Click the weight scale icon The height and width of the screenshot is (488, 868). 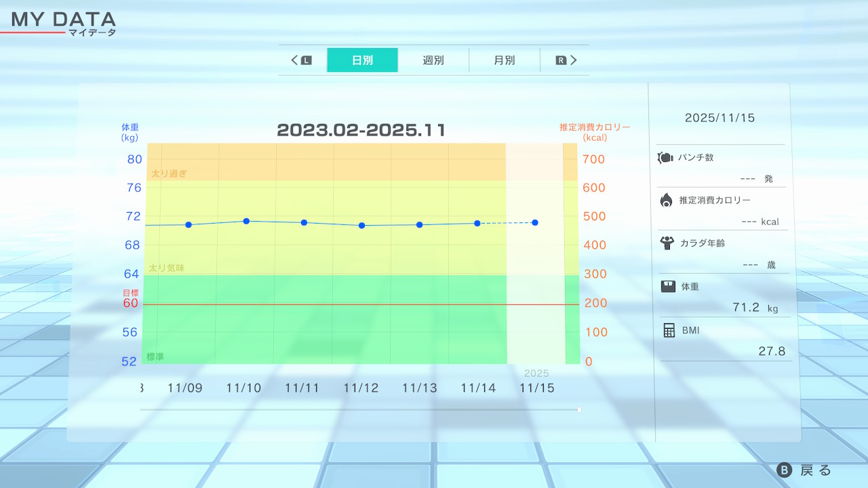[668, 286]
